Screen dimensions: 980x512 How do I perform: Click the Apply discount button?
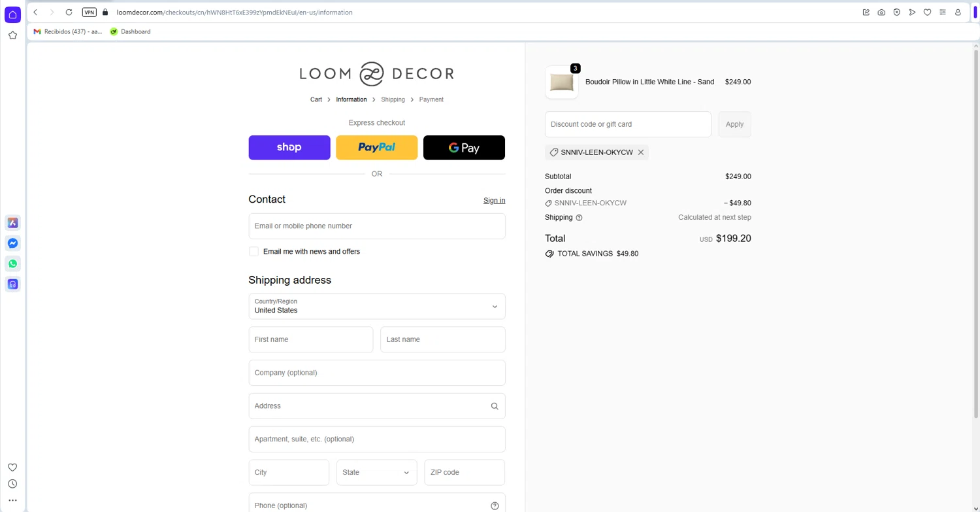click(x=734, y=124)
